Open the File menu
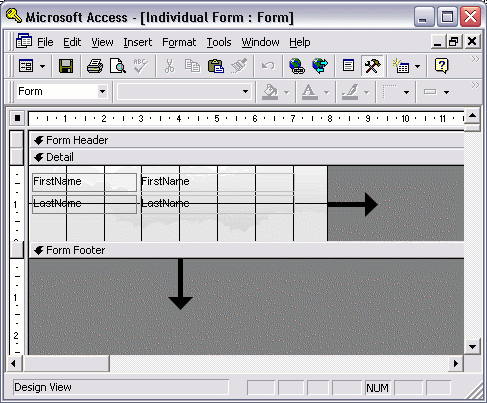 coord(45,42)
